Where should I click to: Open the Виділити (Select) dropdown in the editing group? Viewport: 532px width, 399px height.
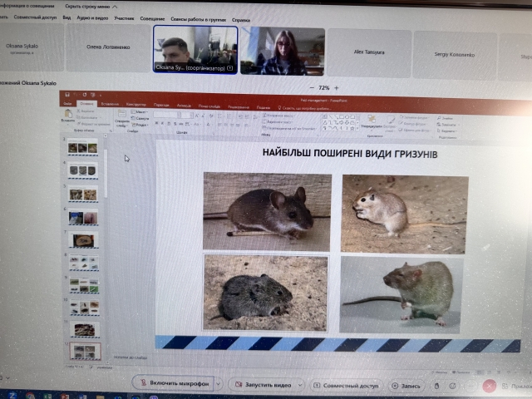(447, 131)
